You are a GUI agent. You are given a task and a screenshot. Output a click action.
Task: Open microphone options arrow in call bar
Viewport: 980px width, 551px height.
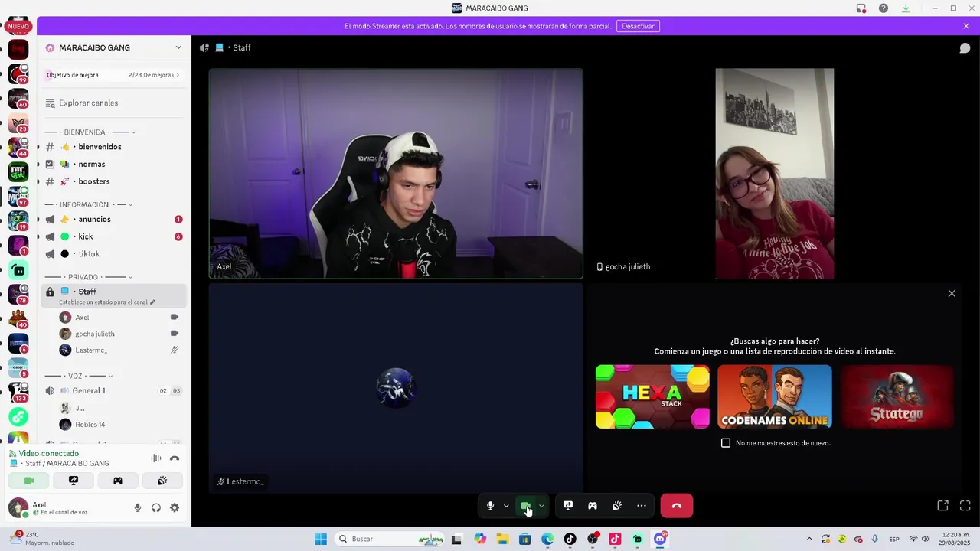[506, 506]
